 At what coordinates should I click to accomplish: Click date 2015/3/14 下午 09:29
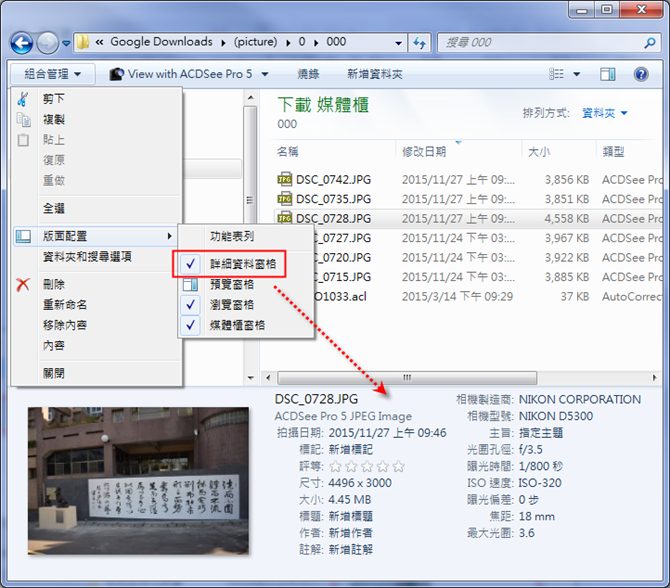[457, 297]
